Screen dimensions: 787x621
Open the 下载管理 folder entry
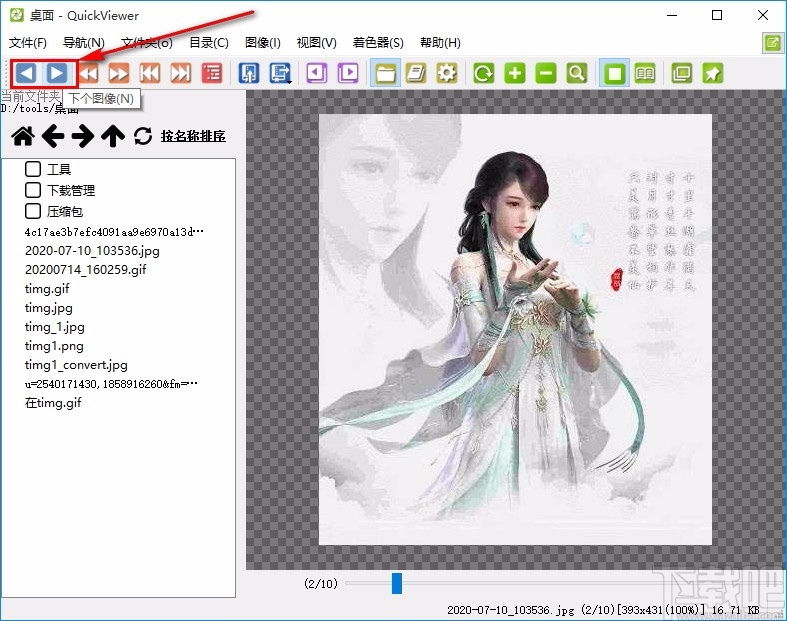click(x=71, y=190)
